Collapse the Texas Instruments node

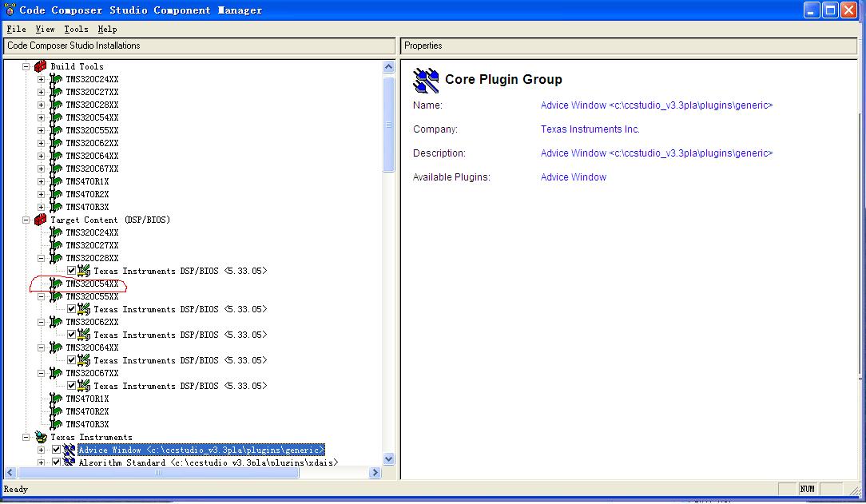tap(26, 437)
